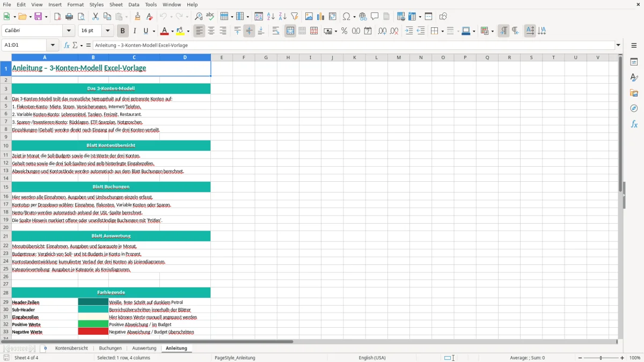Screen dimensions: 644x362
Task: Click zoom in plus button
Action: coord(623,358)
